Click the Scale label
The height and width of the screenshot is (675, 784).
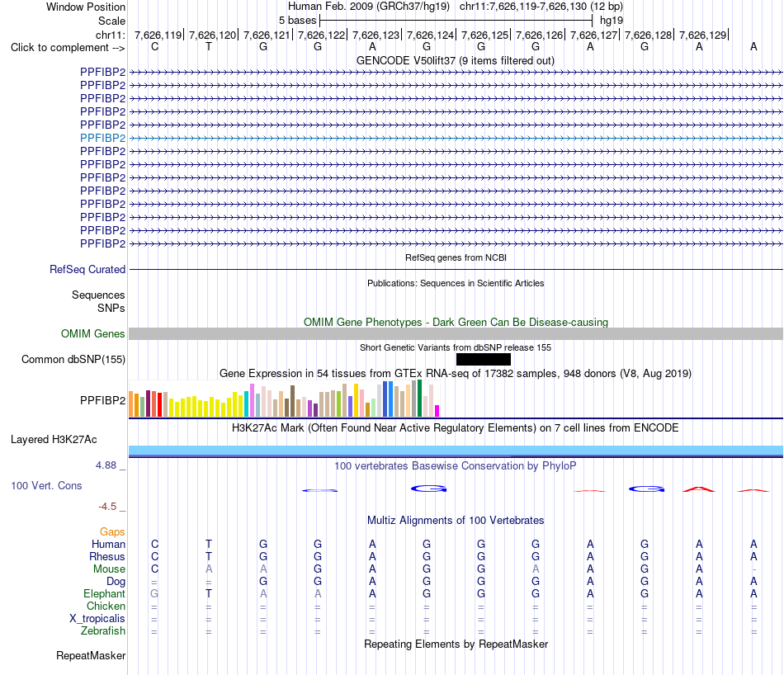pos(111,21)
